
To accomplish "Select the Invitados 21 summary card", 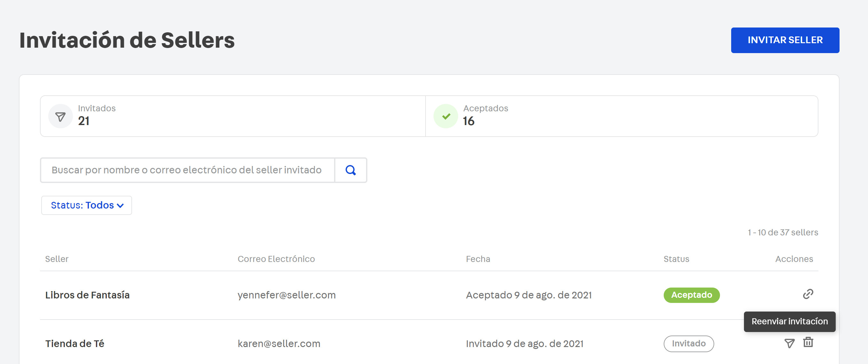I will (x=232, y=116).
